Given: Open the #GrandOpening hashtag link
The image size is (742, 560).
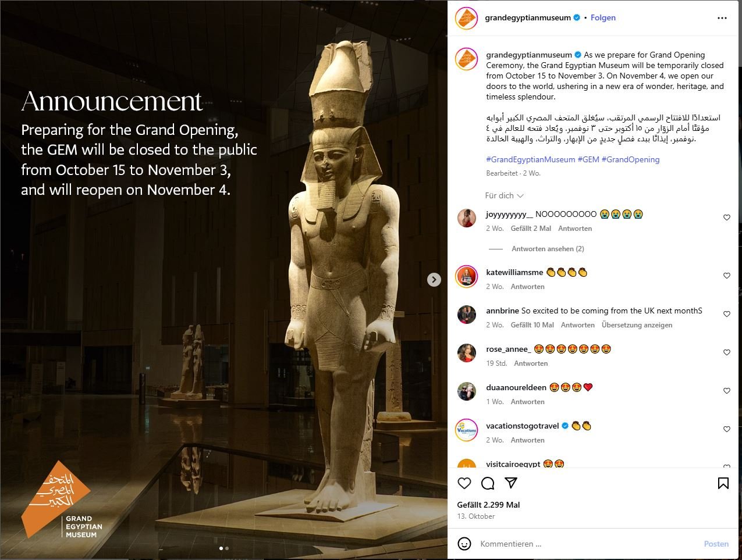Looking at the screenshot, I should click(631, 159).
